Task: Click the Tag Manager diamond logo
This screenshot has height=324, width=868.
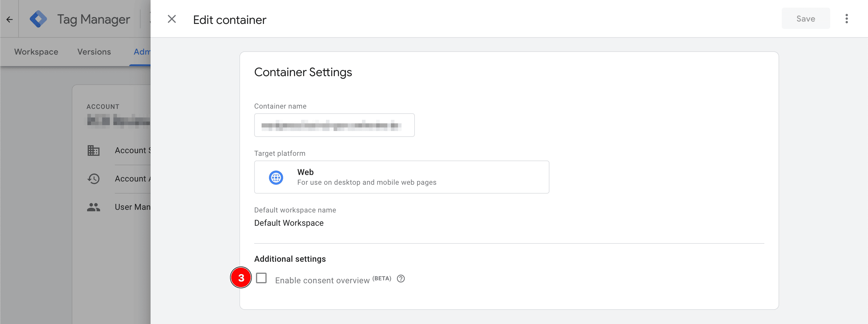Action: pyautogui.click(x=38, y=19)
